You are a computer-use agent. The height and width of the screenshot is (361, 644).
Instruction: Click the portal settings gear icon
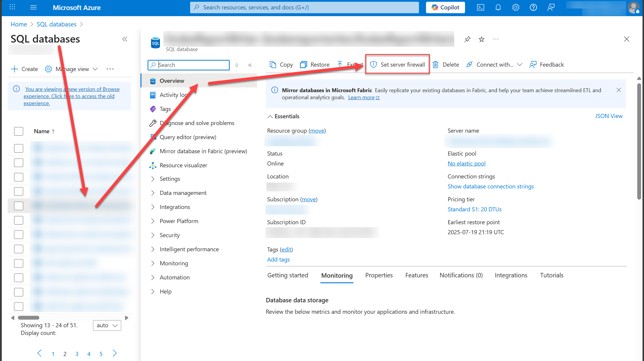point(515,7)
